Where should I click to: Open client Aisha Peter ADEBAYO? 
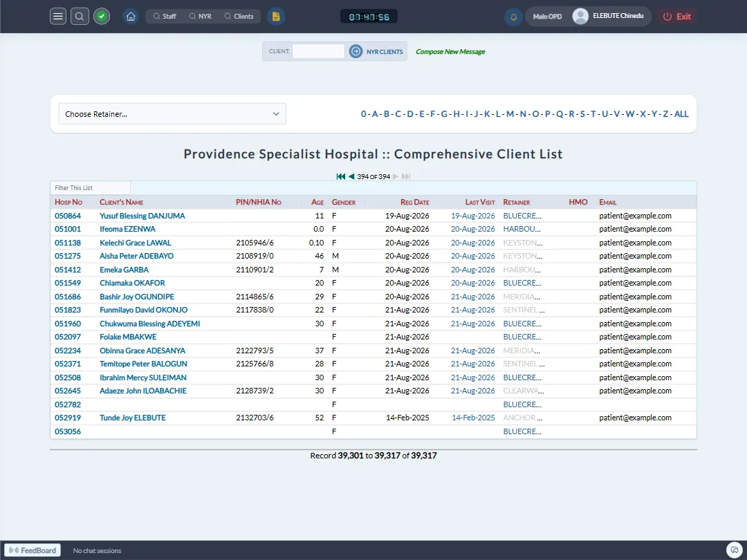(136, 256)
